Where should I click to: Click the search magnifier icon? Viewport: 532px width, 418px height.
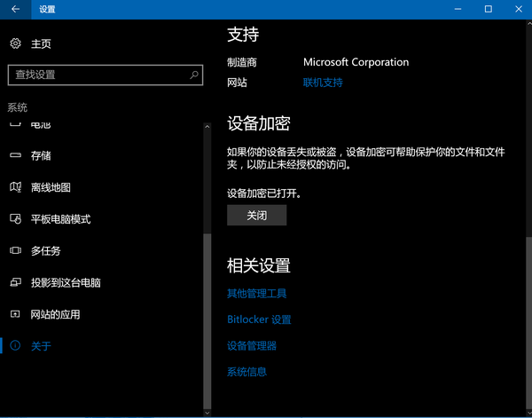coord(194,75)
